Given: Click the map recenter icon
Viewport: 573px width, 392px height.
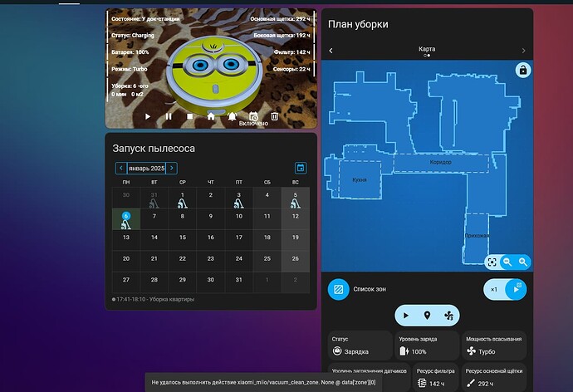Looking at the screenshot, I should pos(492,262).
